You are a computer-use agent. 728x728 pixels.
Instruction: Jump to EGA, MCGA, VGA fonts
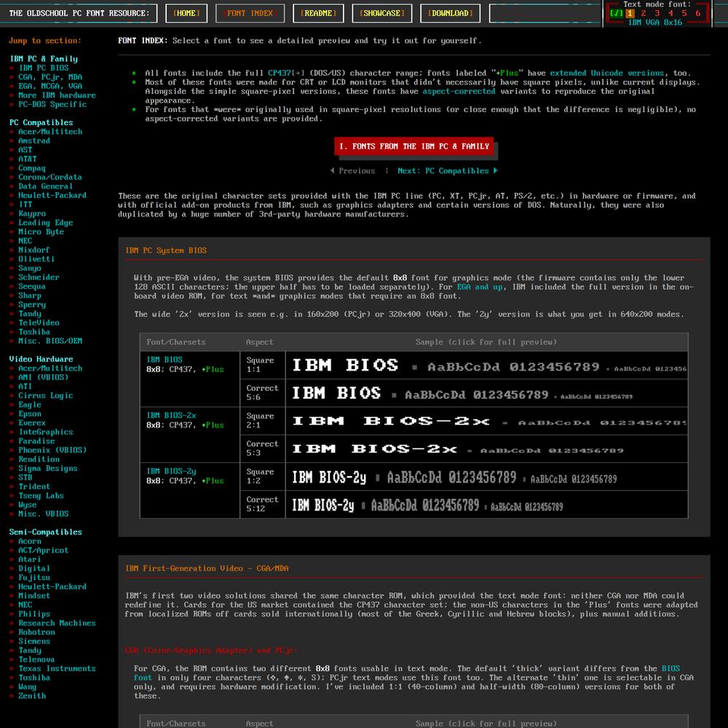[x=50, y=86]
